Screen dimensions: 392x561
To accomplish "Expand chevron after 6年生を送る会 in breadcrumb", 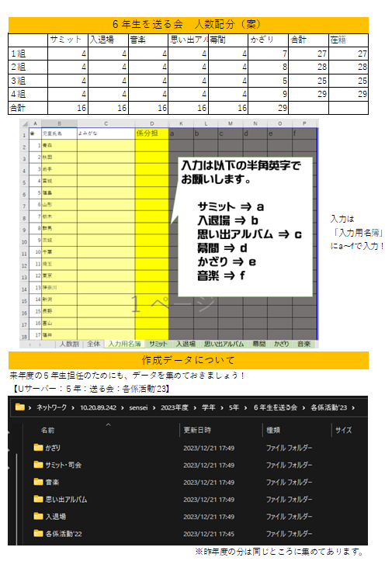I will [x=304, y=408].
